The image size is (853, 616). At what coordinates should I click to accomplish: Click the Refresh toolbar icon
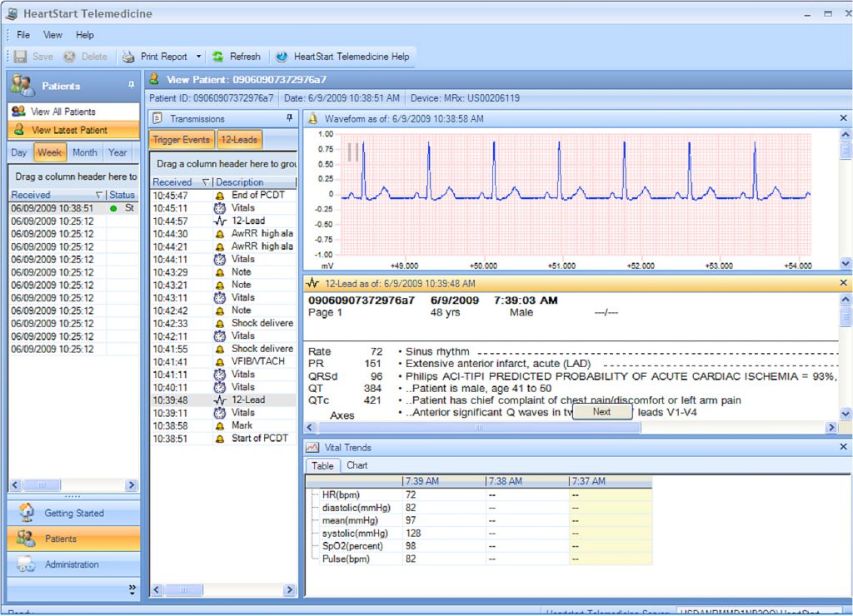coord(217,57)
